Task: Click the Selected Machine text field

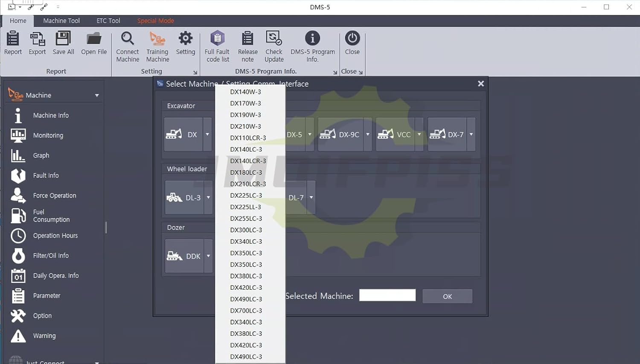Action: [x=387, y=295]
